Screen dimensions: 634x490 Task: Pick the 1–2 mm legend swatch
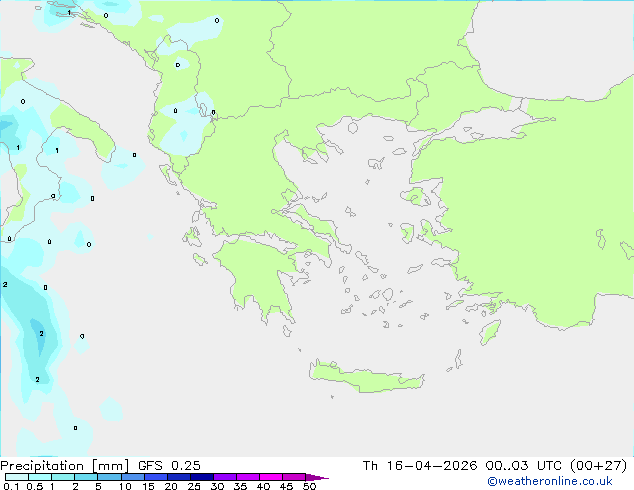(x=63, y=477)
